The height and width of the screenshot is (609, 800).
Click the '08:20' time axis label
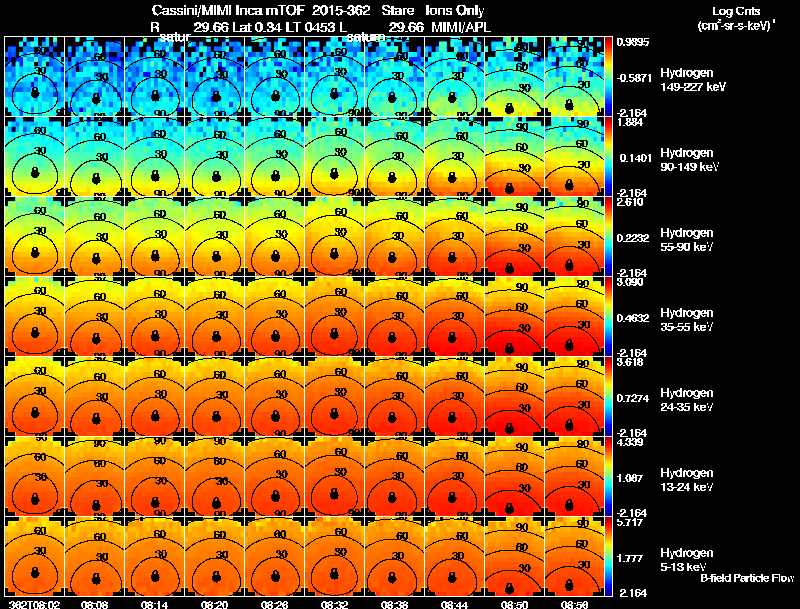tap(214, 604)
